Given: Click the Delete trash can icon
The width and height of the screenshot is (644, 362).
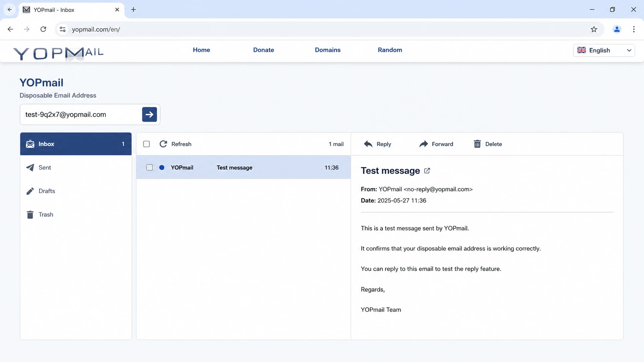Looking at the screenshot, I should 477,144.
